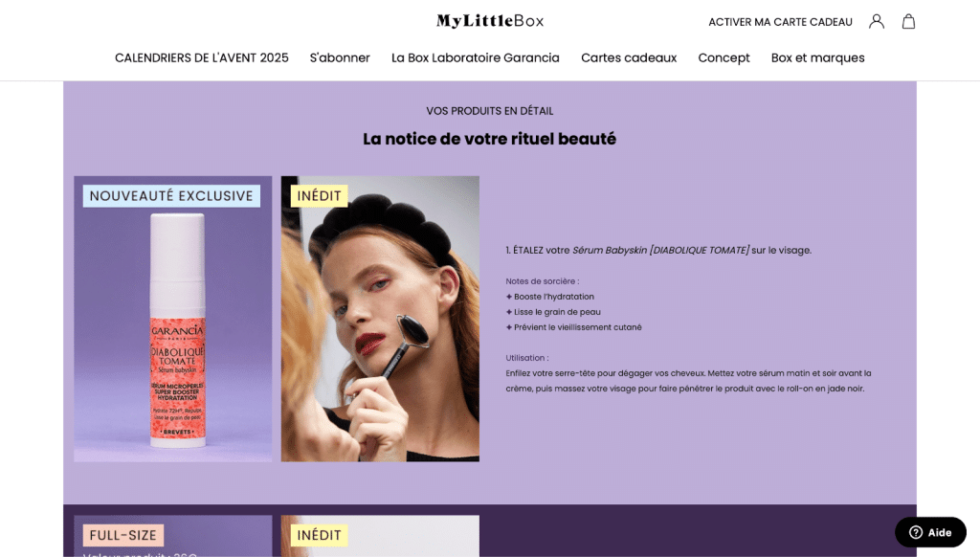The image size is (980, 557).
Task: Click the question mark help icon
Action: [x=916, y=532]
